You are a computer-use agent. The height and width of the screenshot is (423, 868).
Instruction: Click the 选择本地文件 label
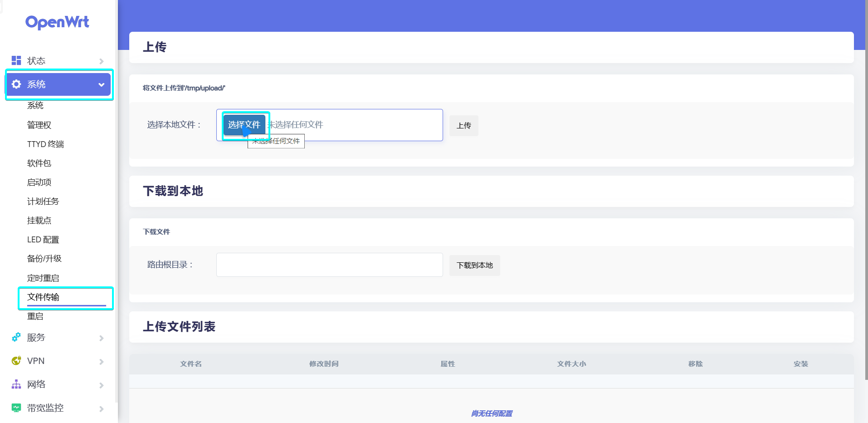pyautogui.click(x=174, y=125)
